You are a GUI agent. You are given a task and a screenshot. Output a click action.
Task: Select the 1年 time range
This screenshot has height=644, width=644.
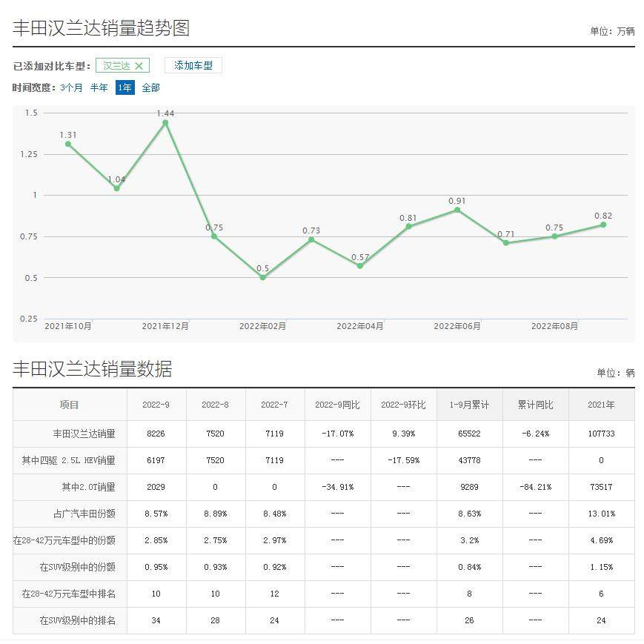pyautogui.click(x=125, y=87)
